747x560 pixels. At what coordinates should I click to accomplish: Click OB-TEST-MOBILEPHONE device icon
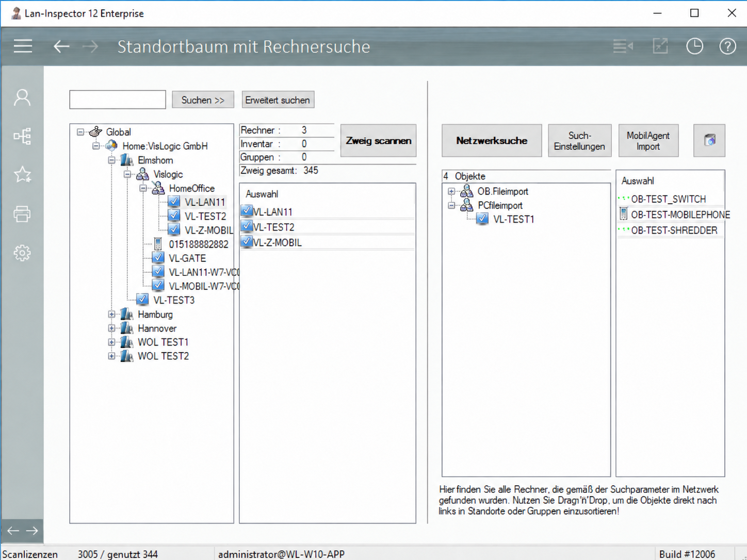click(624, 214)
